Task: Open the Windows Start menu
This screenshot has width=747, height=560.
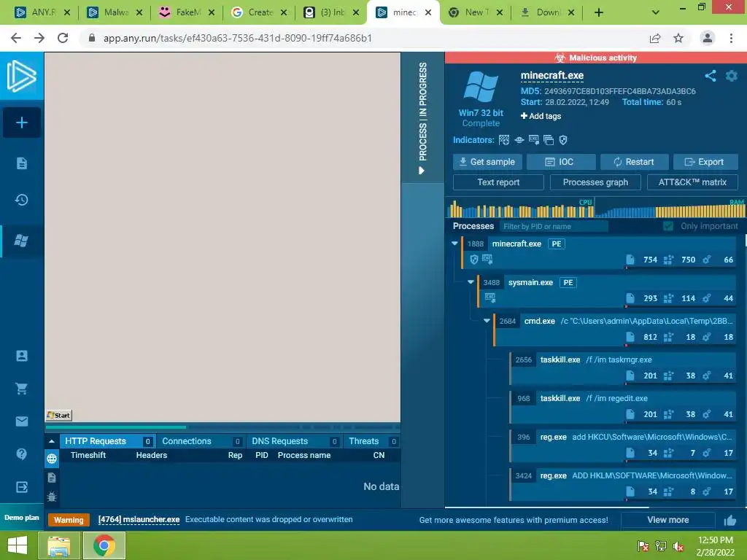Action: coord(18,545)
